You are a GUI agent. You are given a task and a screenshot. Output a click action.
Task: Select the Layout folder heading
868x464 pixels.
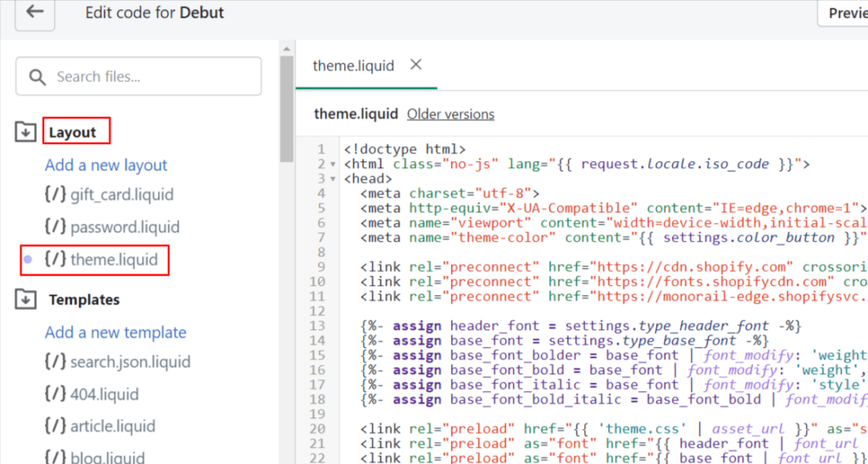[x=73, y=132]
